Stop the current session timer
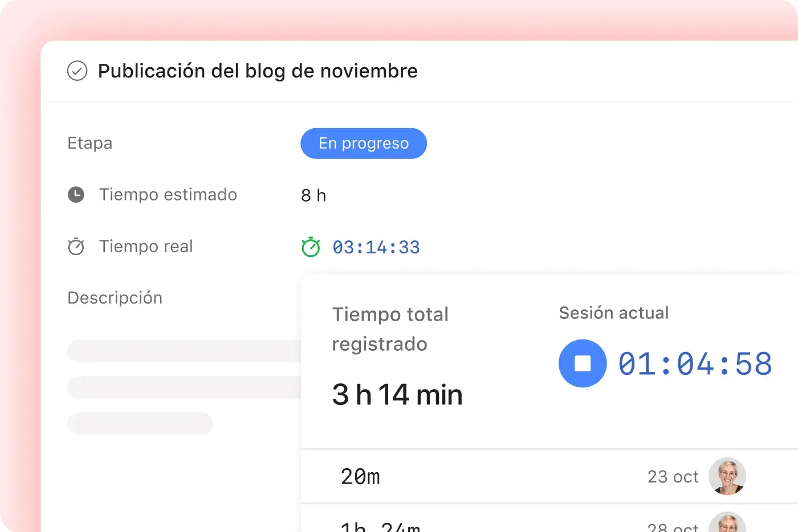 click(x=583, y=363)
